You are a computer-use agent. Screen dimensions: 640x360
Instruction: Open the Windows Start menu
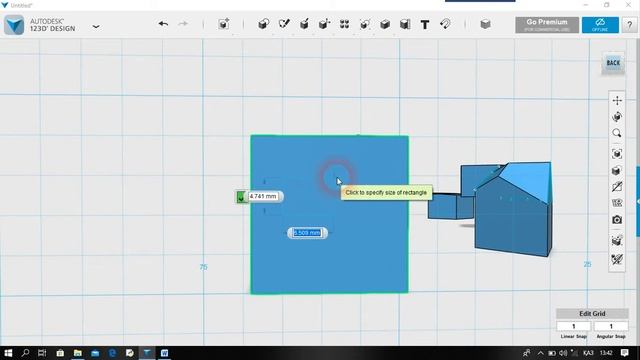point(8,353)
